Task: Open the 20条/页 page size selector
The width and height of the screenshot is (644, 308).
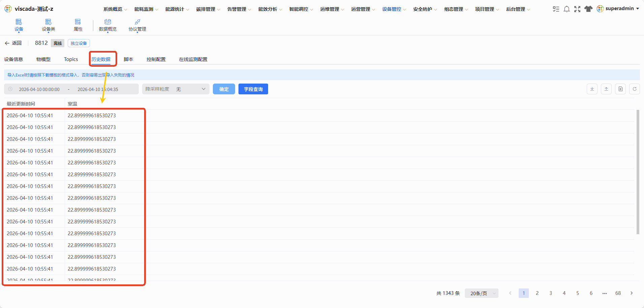Action: click(x=482, y=293)
